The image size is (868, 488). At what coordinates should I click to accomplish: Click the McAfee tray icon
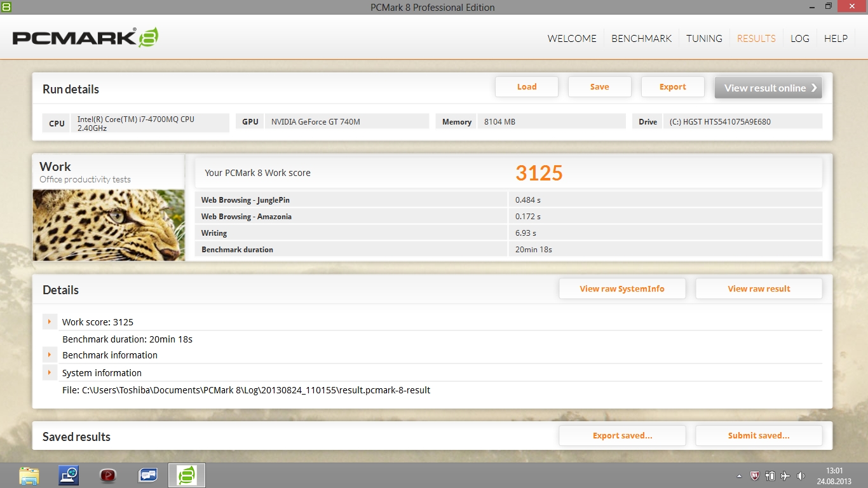click(755, 475)
